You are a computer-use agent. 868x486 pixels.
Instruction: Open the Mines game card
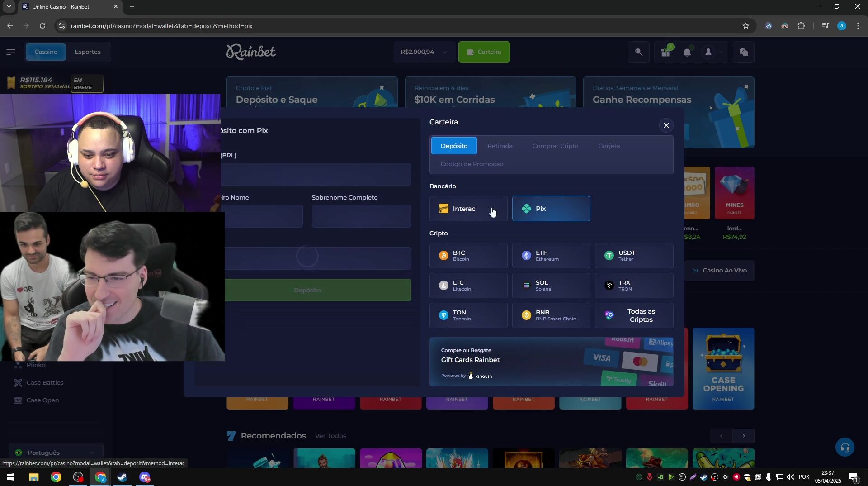pyautogui.click(x=734, y=193)
